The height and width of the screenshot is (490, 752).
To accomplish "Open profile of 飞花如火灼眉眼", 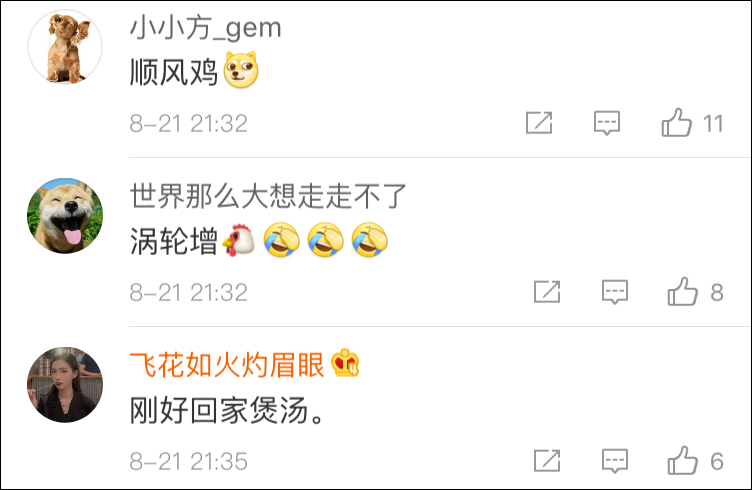I will [x=227, y=365].
